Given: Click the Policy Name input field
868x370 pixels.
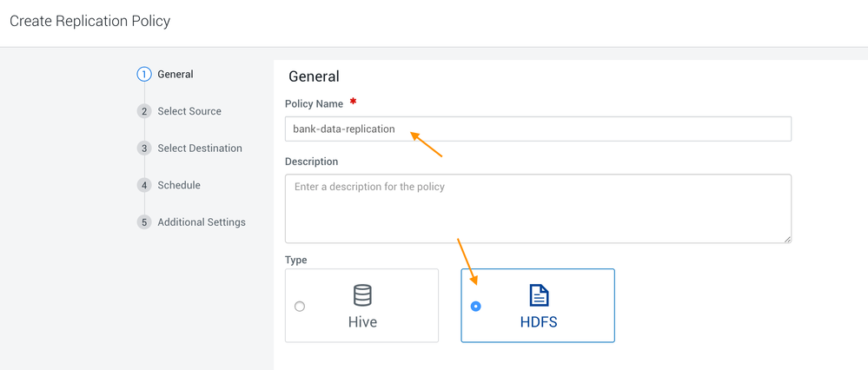Looking at the screenshot, I should click(538, 129).
